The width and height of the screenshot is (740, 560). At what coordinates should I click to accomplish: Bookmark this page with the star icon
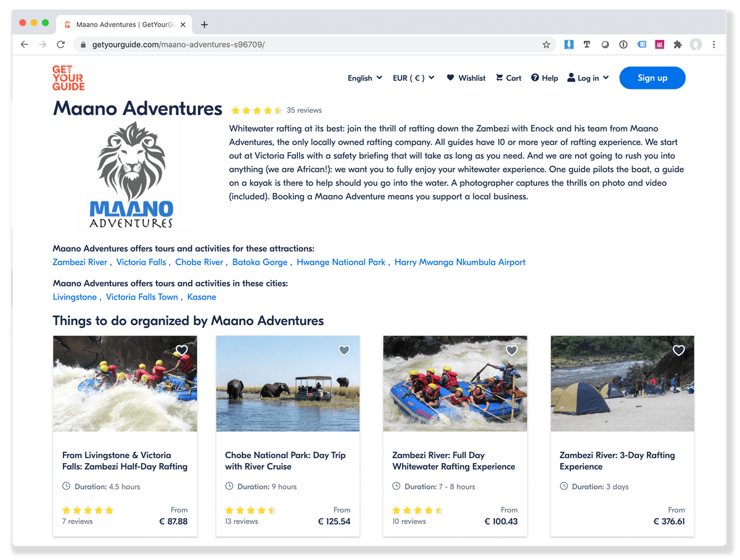546,44
